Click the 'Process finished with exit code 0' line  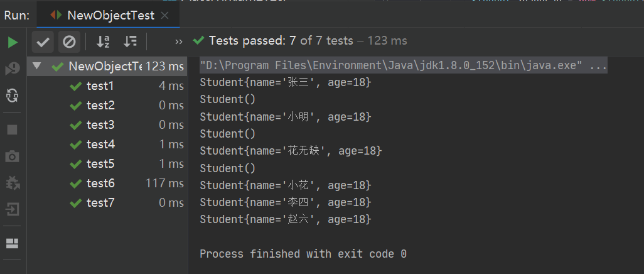(x=303, y=254)
